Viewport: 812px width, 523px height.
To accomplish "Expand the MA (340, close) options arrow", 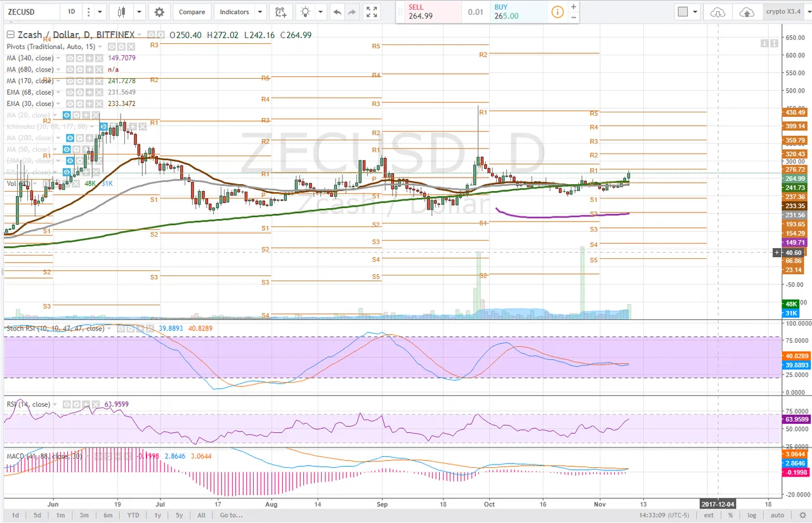I will pyautogui.click(x=58, y=58).
